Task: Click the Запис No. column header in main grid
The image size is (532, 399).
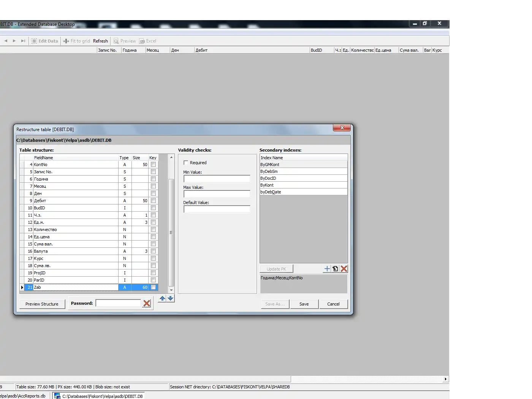Action: tap(109, 50)
